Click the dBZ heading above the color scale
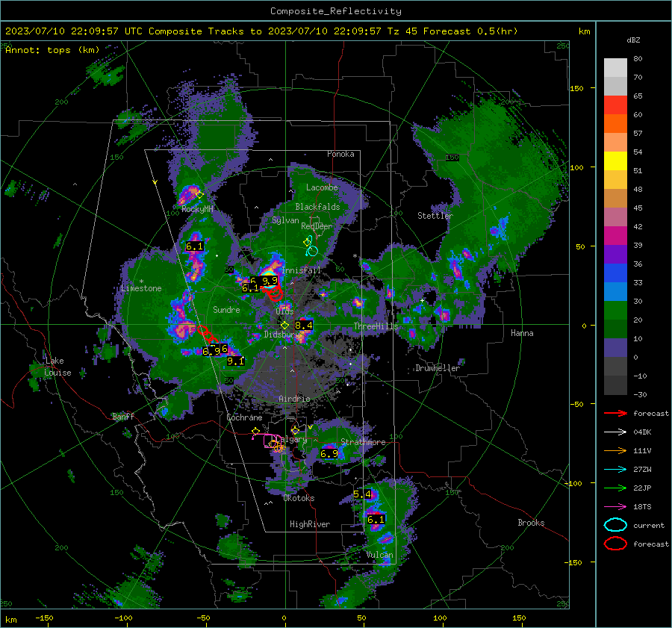The width and height of the screenshot is (672, 628). point(633,40)
